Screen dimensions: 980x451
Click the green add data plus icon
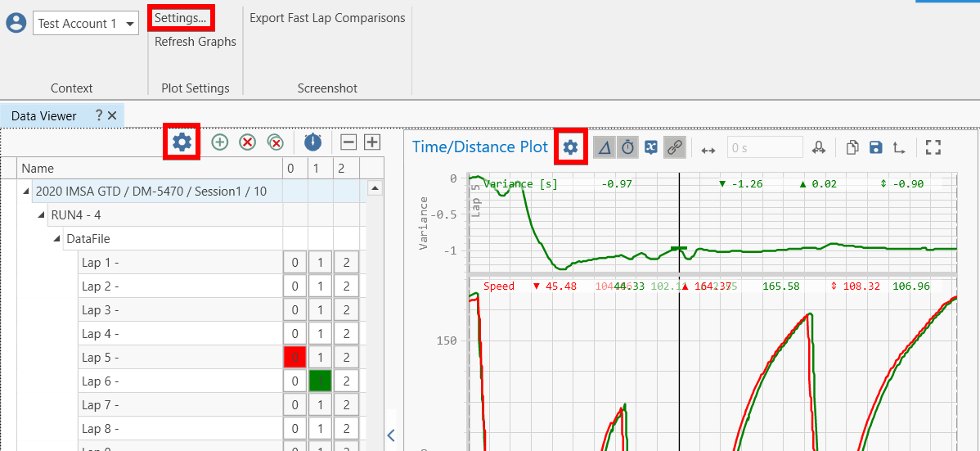click(x=219, y=142)
